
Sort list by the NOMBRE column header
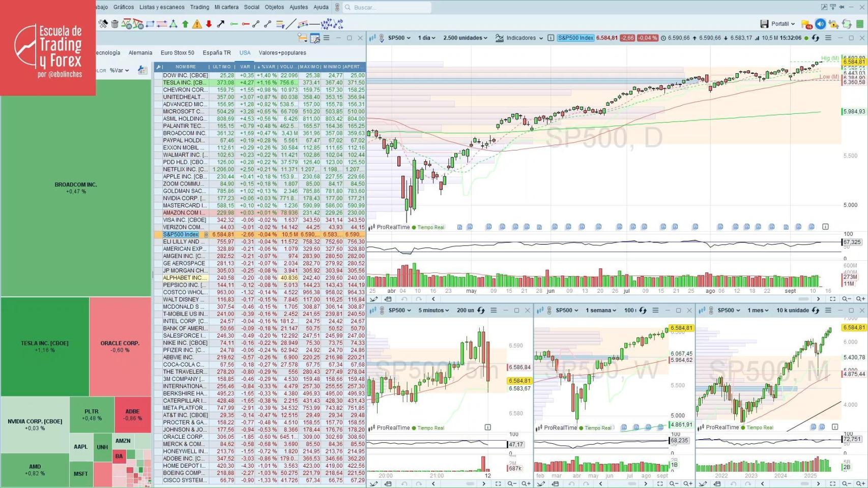click(x=185, y=67)
